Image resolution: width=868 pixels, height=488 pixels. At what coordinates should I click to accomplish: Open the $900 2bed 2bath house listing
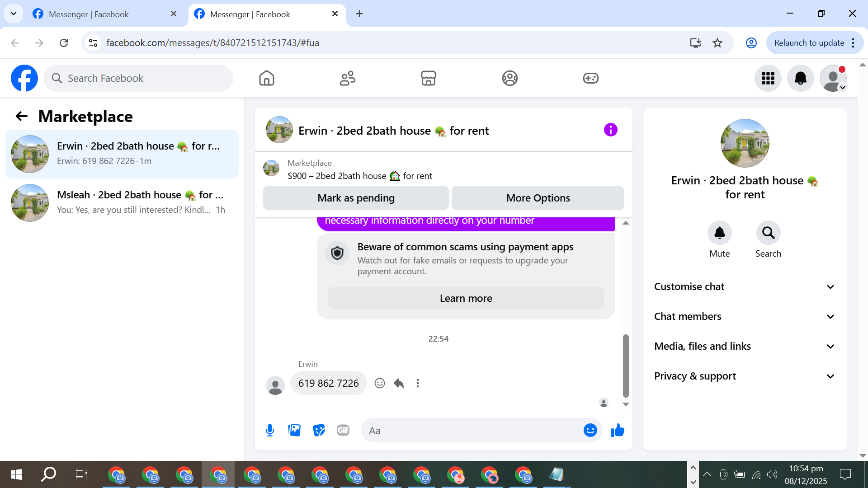coord(359,176)
